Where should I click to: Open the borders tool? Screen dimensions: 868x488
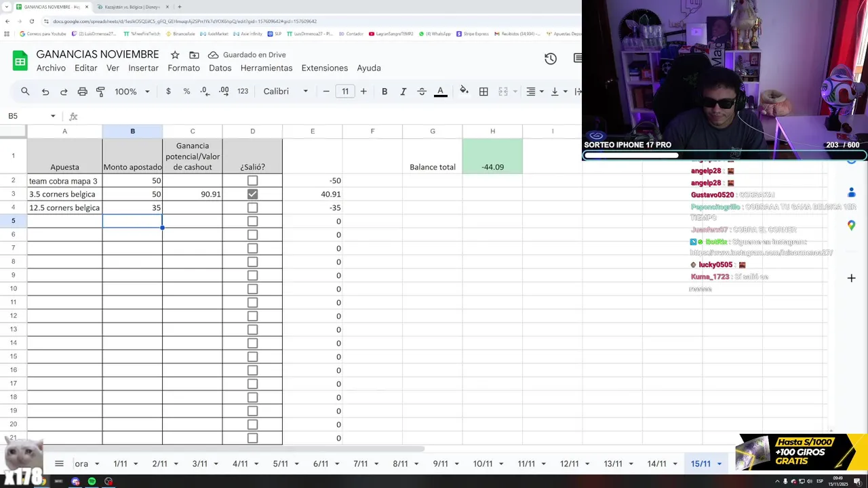(x=484, y=91)
